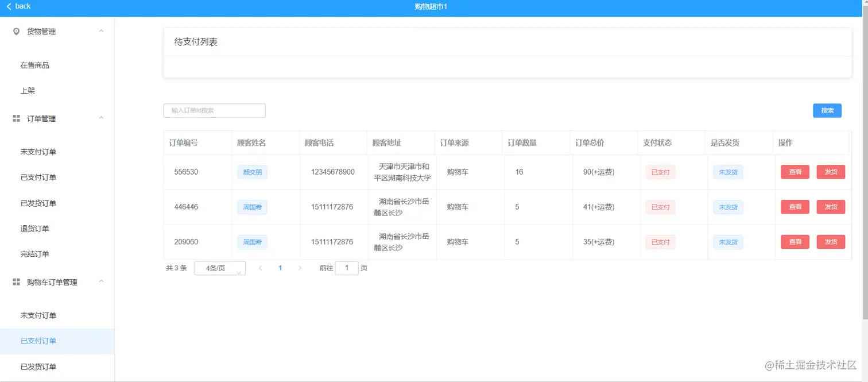The height and width of the screenshot is (382, 868).
Task: Open 未支付订单 under 订单管理
Action: tap(57, 152)
